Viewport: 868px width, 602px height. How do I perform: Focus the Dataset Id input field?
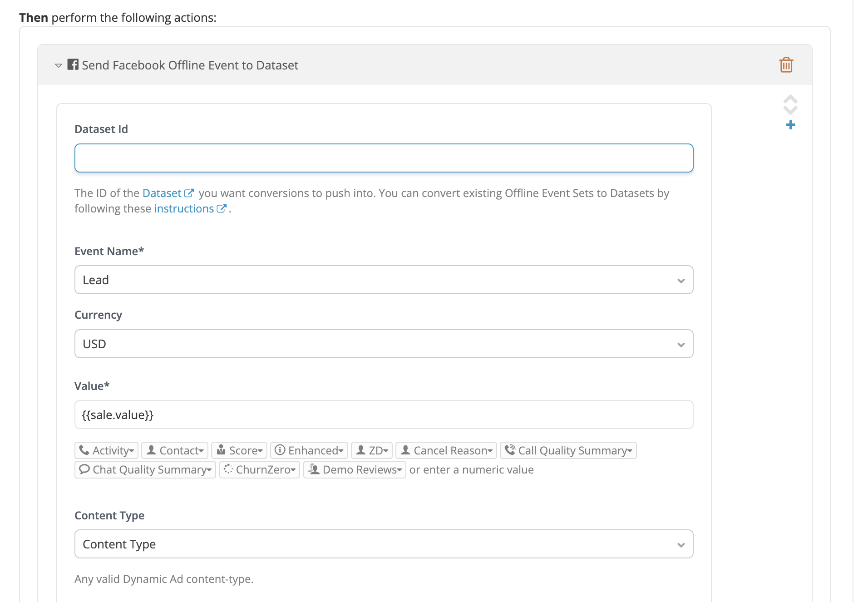(x=384, y=158)
